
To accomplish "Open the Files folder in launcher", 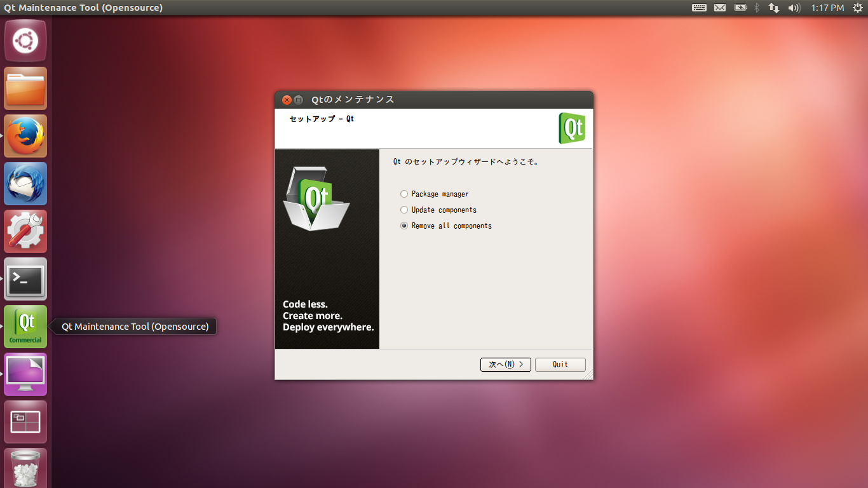I will point(25,88).
